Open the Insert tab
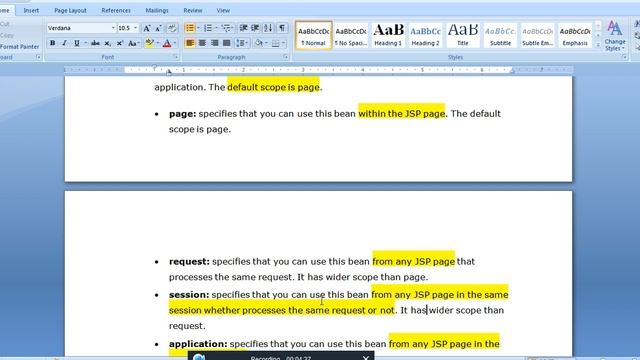Viewport: 640px width, 360px height. (31, 10)
